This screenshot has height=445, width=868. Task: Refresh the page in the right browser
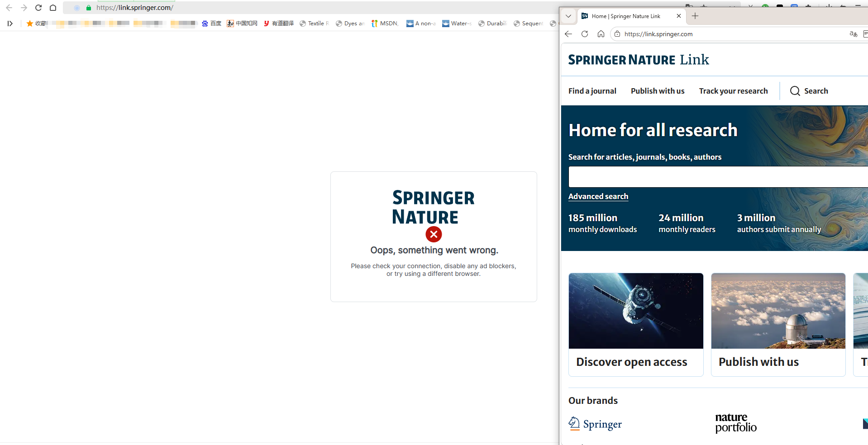point(585,34)
